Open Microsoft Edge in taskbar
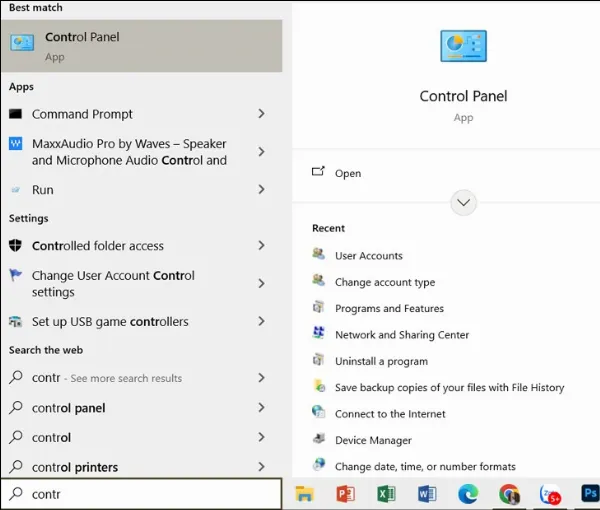This screenshot has width=600, height=510. click(x=468, y=493)
